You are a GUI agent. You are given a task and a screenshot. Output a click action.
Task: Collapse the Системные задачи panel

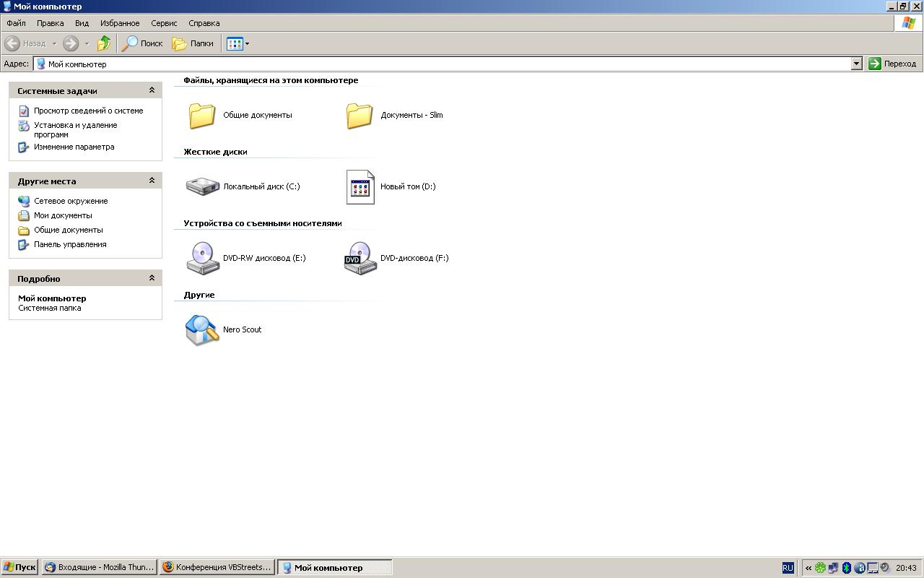[152, 90]
